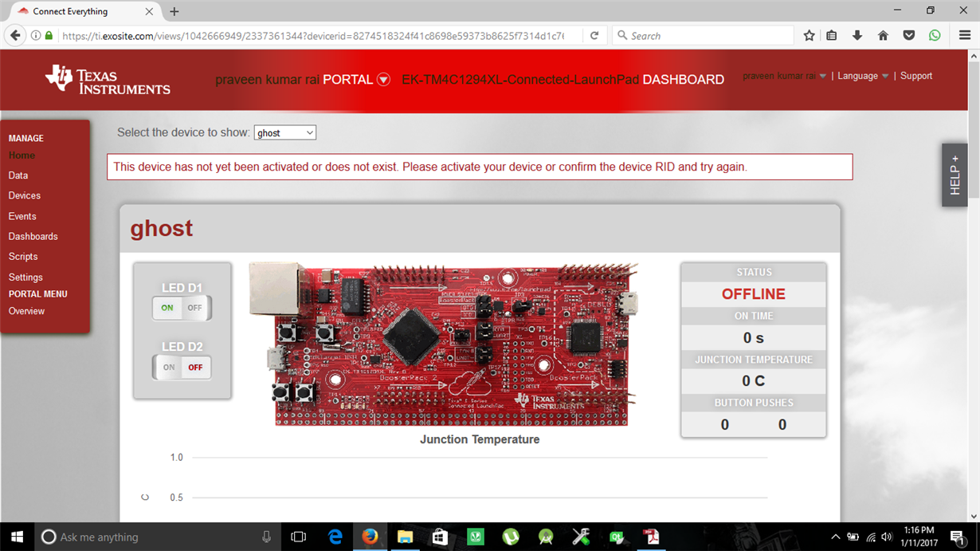Click the ghost device title
This screenshot has width=980, height=551.
(x=162, y=228)
